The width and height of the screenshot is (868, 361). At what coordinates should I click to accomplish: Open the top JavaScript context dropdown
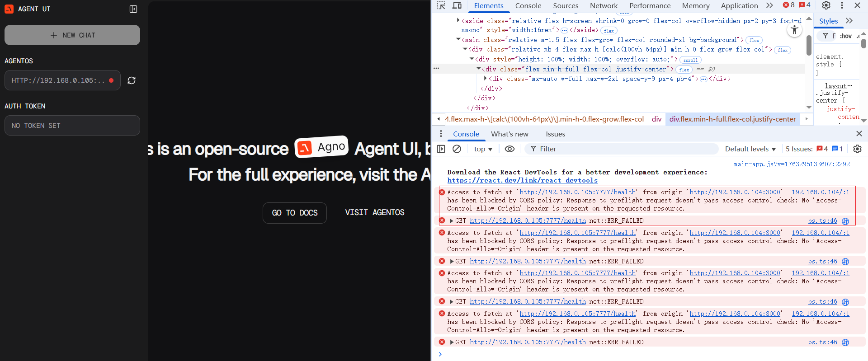(x=483, y=149)
